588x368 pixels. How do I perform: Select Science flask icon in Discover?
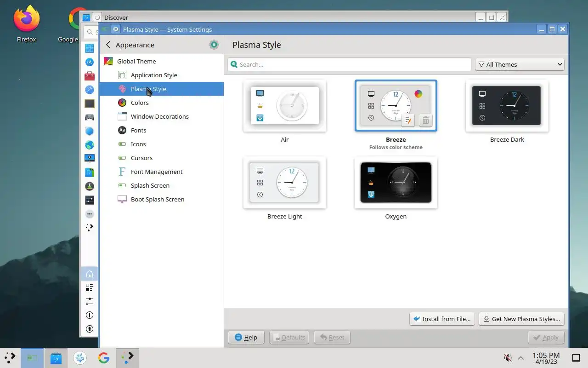[x=90, y=186]
